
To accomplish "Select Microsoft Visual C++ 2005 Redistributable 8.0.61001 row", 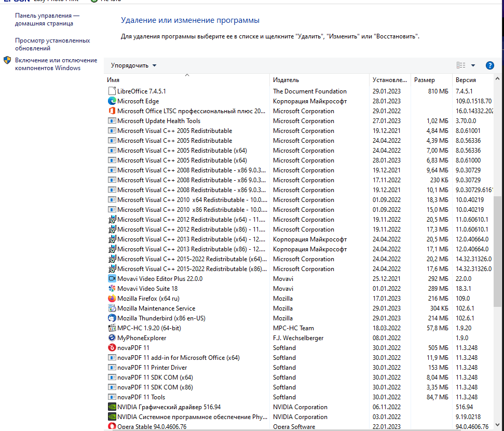I will click(x=299, y=130).
